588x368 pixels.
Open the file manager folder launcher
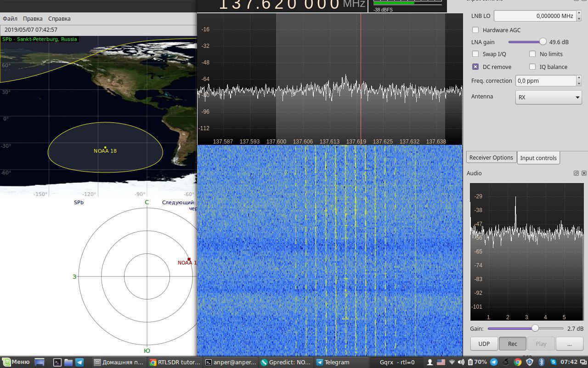[68, 362]
